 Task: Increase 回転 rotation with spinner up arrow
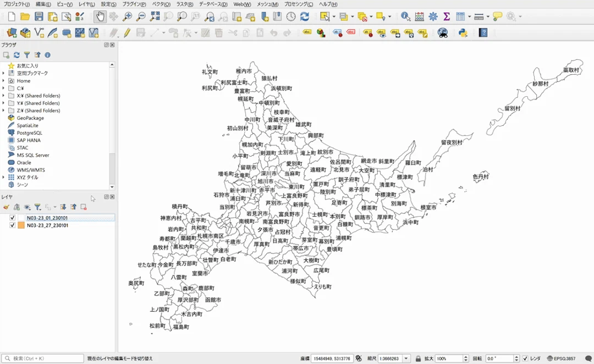coord(516,356)
